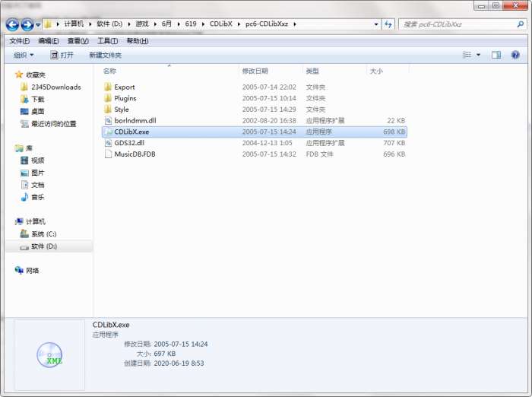Select 下载 in navigation pane
Viewport: 532px width, 397px height.
click(38, 99)
